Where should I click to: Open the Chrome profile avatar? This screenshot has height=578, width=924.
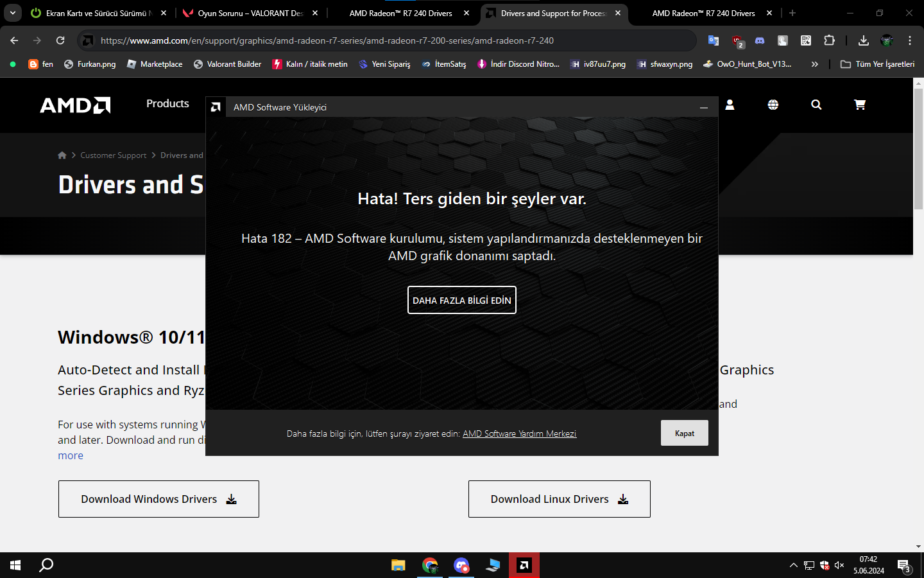point(887,40)
